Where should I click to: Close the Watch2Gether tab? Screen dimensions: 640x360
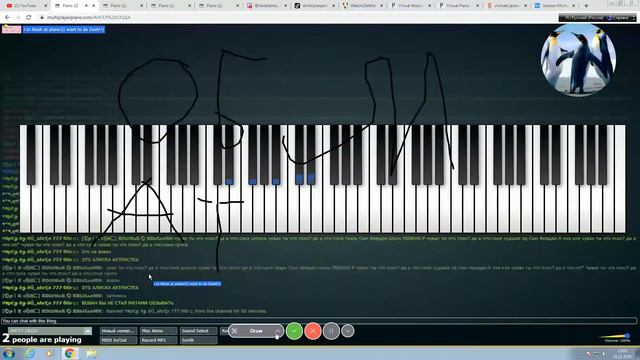pyautogui.click(x=382, y=6)
